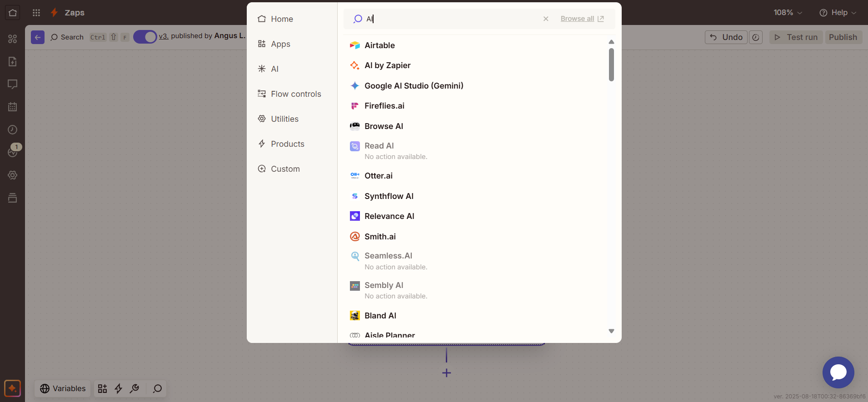Click the Publish button
This screenshot has width=868, height=402.
tap(843, 37)
